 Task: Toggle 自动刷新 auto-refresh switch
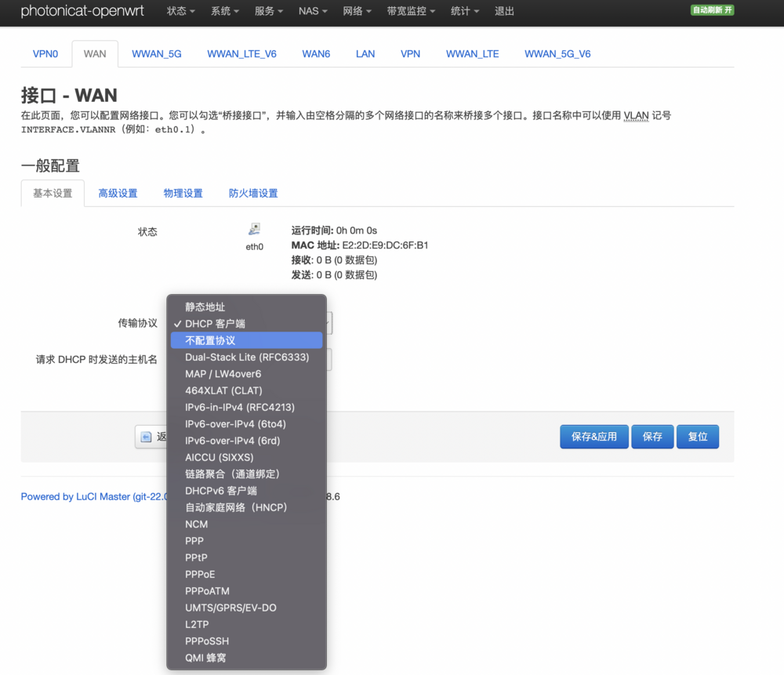[712, 10]
